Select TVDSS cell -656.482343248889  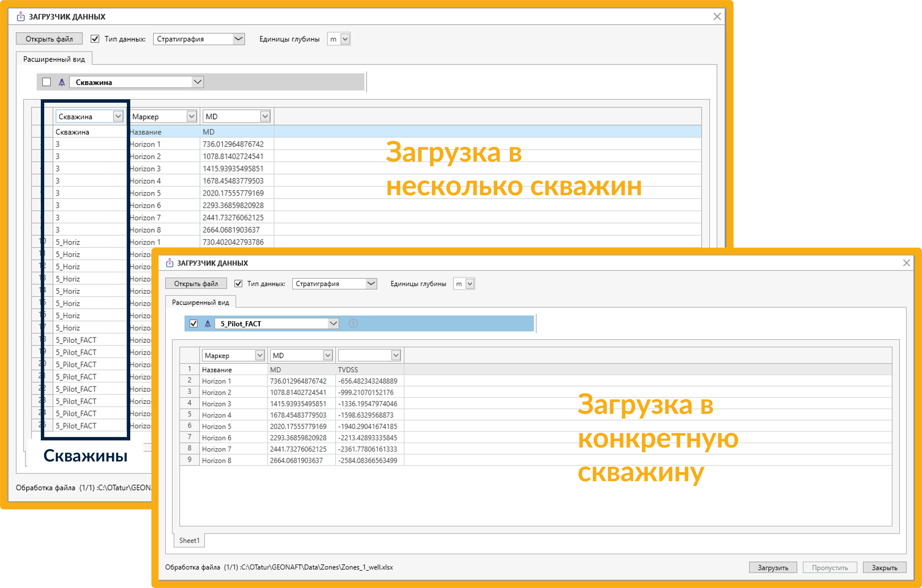(369, 381)
